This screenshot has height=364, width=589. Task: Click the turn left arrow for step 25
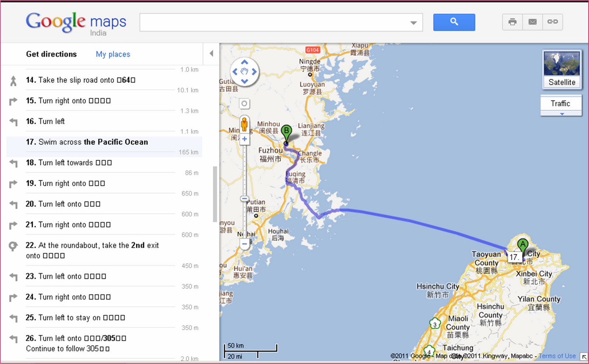pyautogui.click(x=13, y=318)
